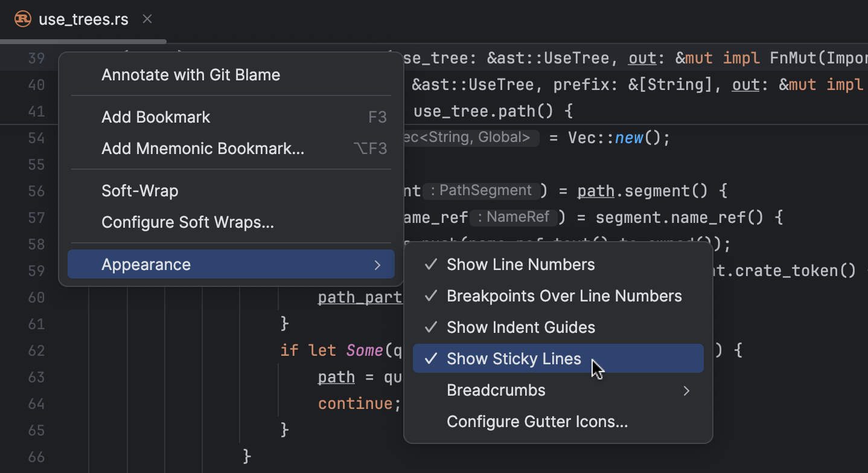Click the checkmark beside Show Line Numbers
The height and width of the screenshot is (473, 868).
(430, 264)
